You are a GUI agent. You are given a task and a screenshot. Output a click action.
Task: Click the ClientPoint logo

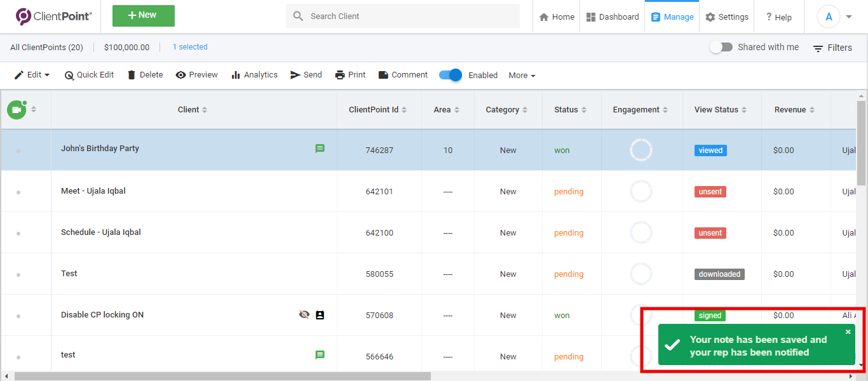54,17
